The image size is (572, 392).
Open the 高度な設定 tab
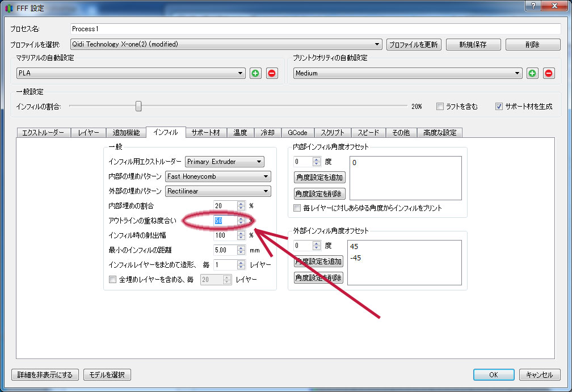440,133
